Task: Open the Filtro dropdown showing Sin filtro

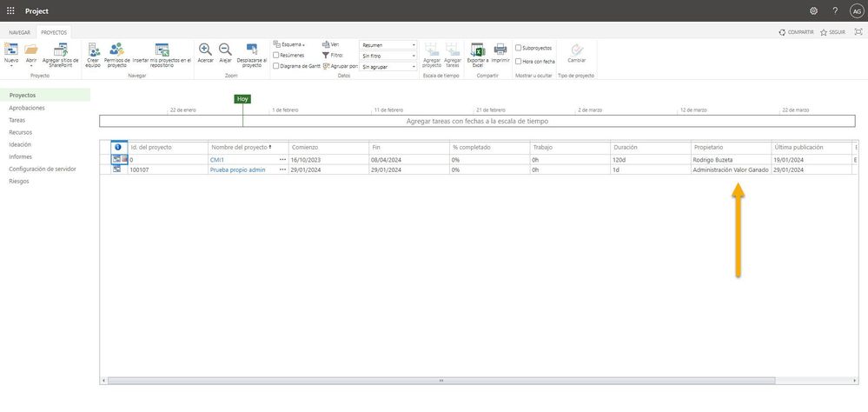Action: tap(388, 56)
